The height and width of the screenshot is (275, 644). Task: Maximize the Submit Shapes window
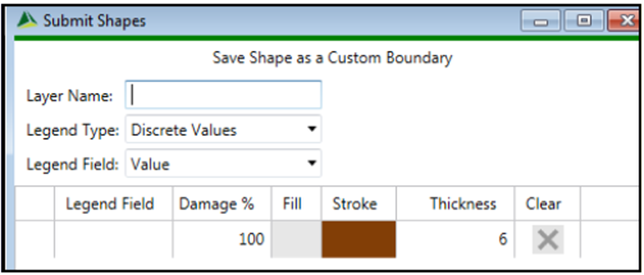(x=584, y=21)
